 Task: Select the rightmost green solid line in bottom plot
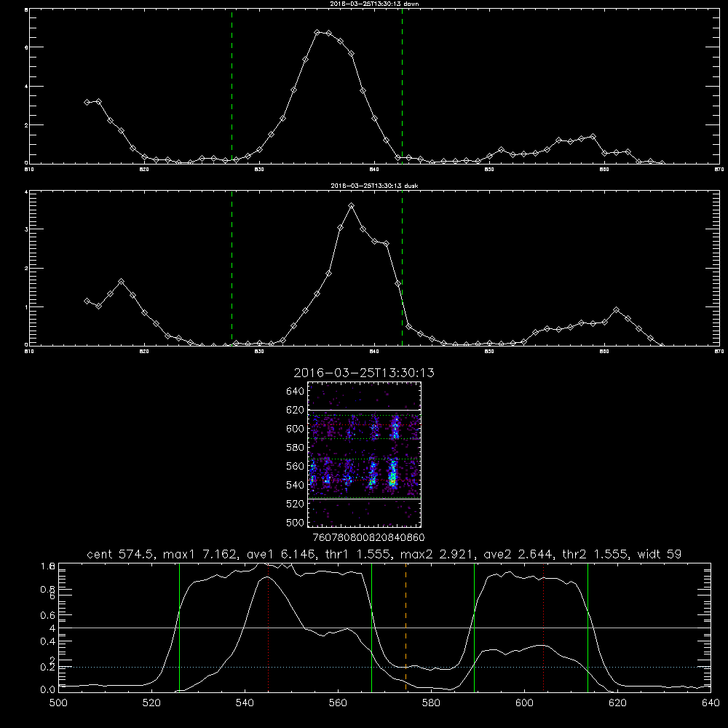point(587,627)
